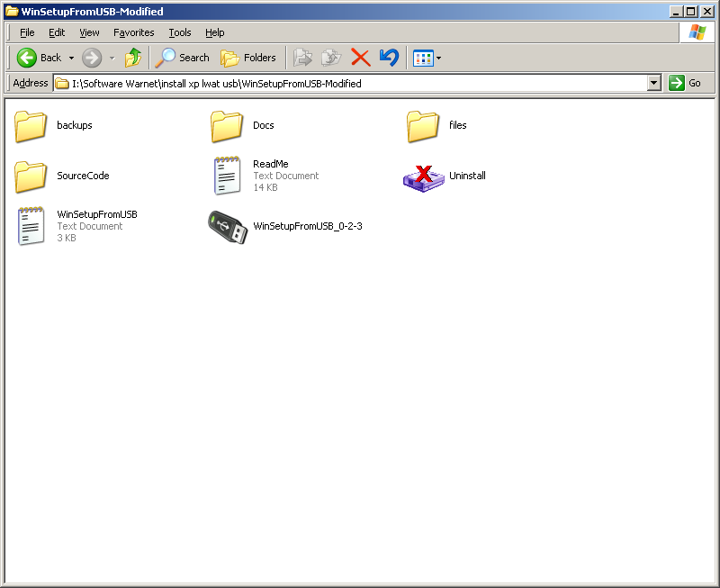Click the "14 KB" size text

265,187
